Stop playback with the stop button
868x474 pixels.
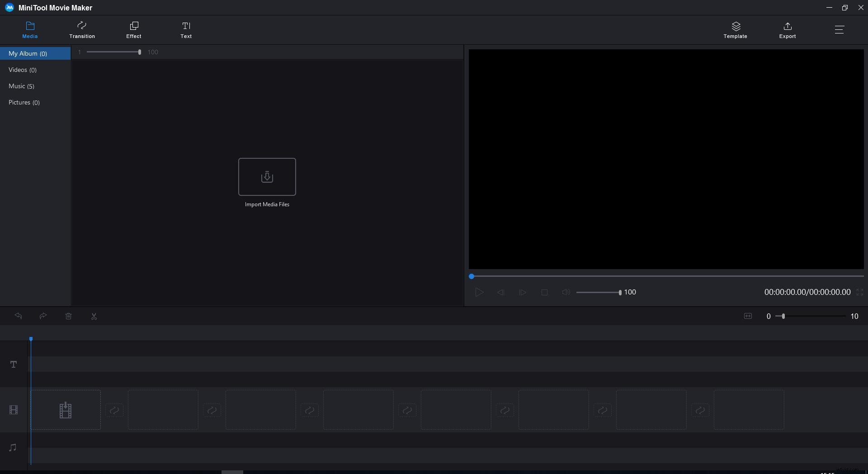point(544,292)
